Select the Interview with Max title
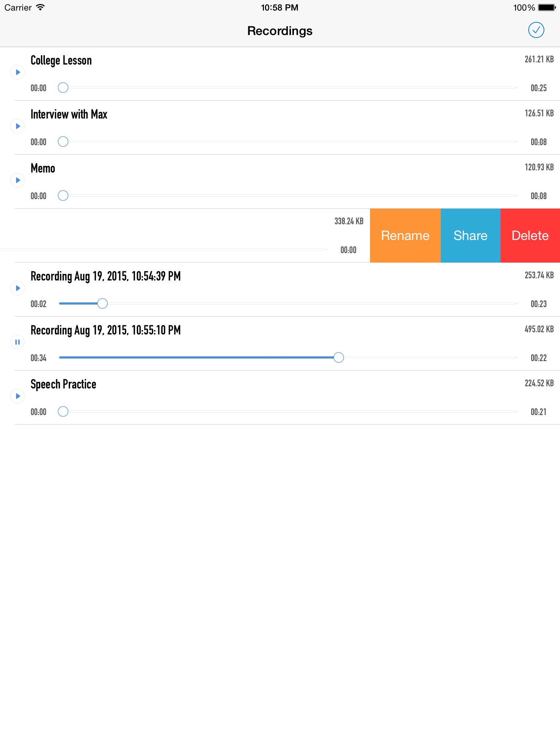 pos(69,115)
